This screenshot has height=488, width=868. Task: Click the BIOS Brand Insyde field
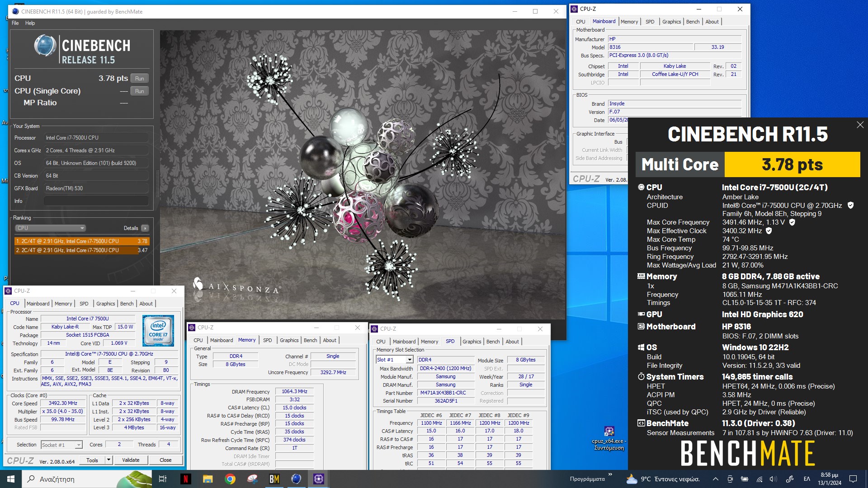(675, 103)
